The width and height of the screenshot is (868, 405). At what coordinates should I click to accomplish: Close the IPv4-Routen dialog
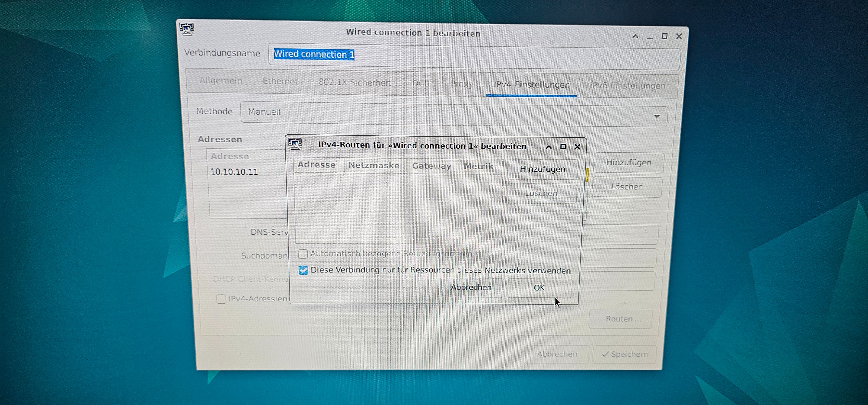pyautogui.click(x=577, y=147)
